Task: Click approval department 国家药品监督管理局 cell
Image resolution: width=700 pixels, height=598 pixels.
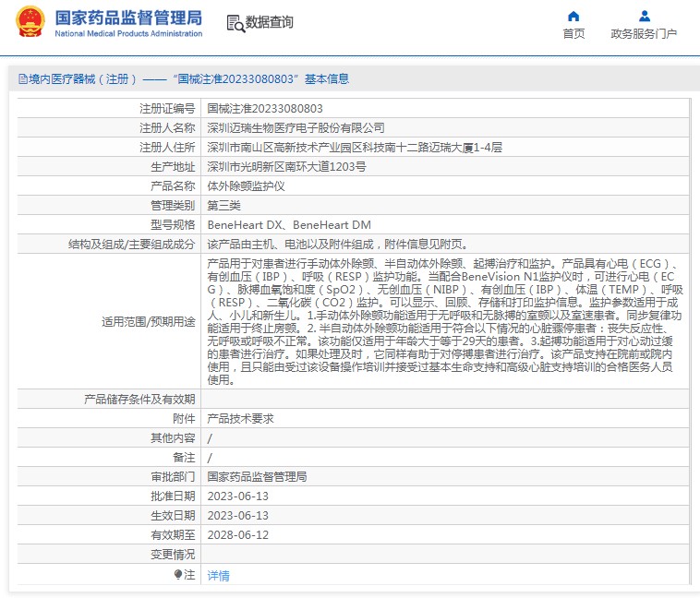Action: (x=258, y=476)
